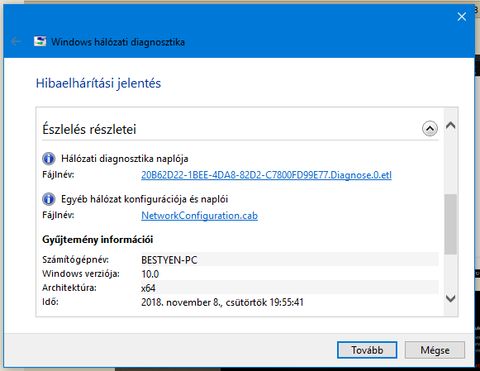Screen dimensions: 480x371
Task: Click Windows version value 10.0
Action: 150,274
